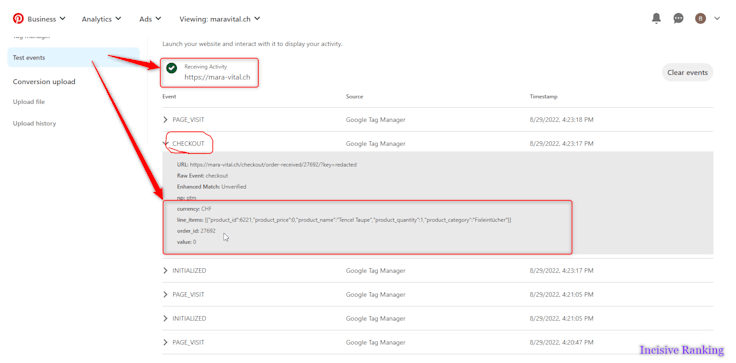Select Test events in the sidebar
The height and width of the screenshot is (363, 736).
pos(73,57)
